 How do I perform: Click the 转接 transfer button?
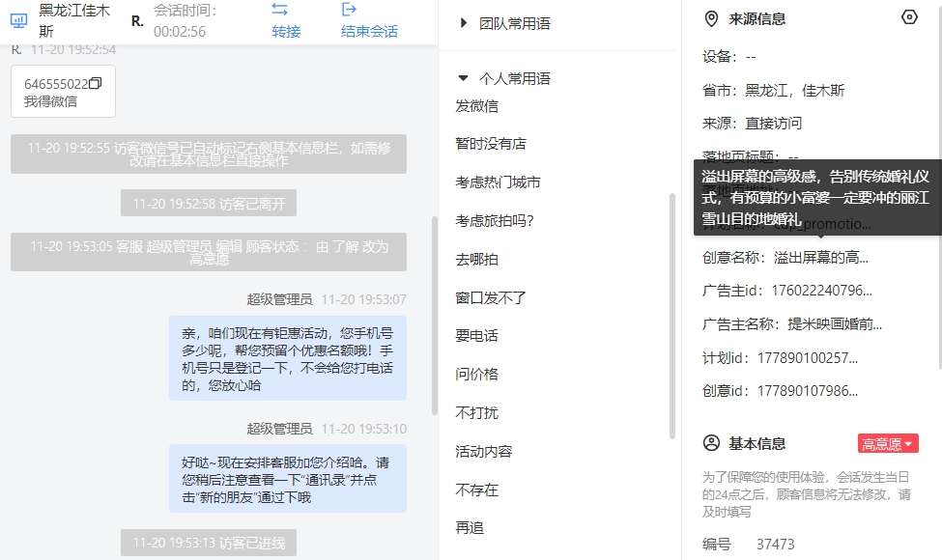[x=286, y=31]
